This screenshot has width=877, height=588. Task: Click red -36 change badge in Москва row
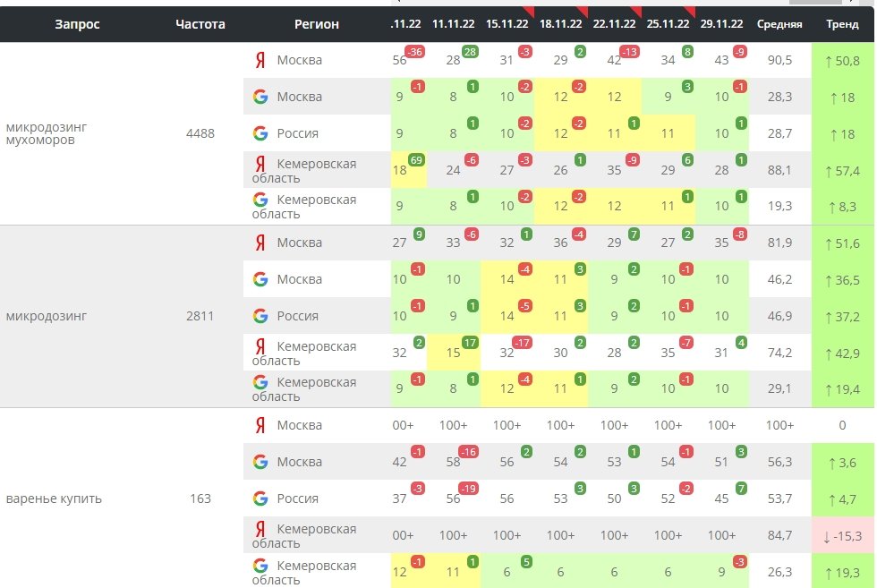click(414, 52)
